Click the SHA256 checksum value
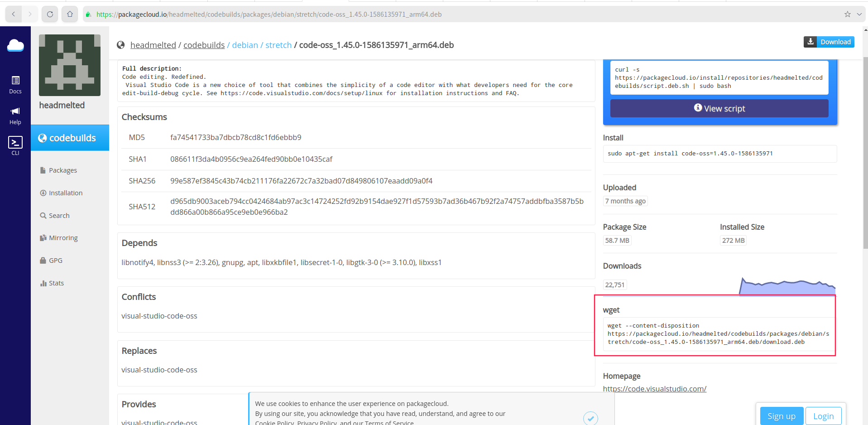 [x=301, y=181]
